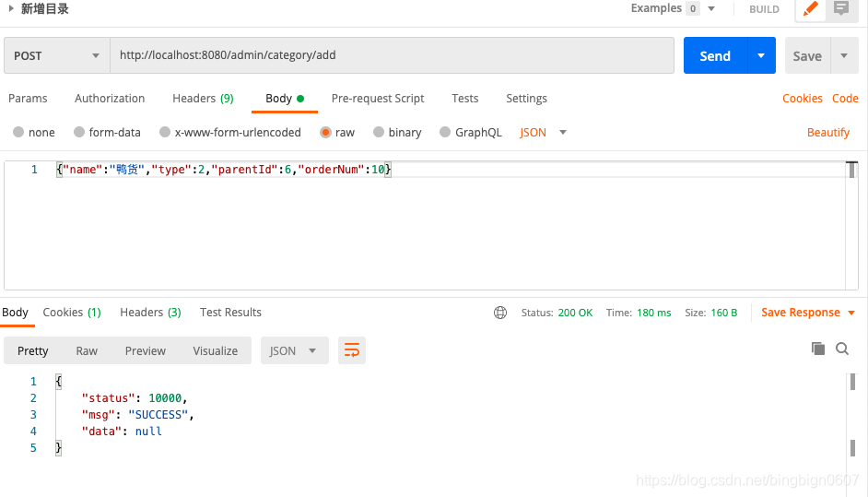Switch response view to Pretty
This screenshot has width=868, height=497.
(32, 350)
